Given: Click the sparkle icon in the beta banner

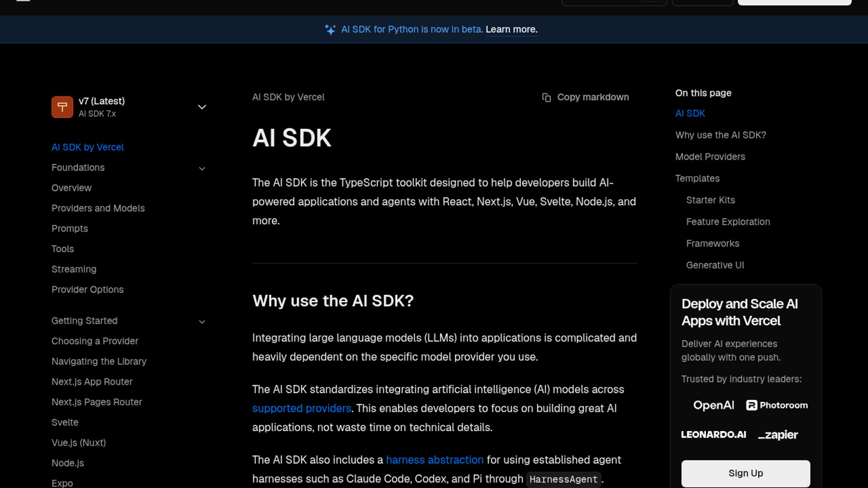Looking at the screenshot, I should pyautogui.click(x=330, y=30).
